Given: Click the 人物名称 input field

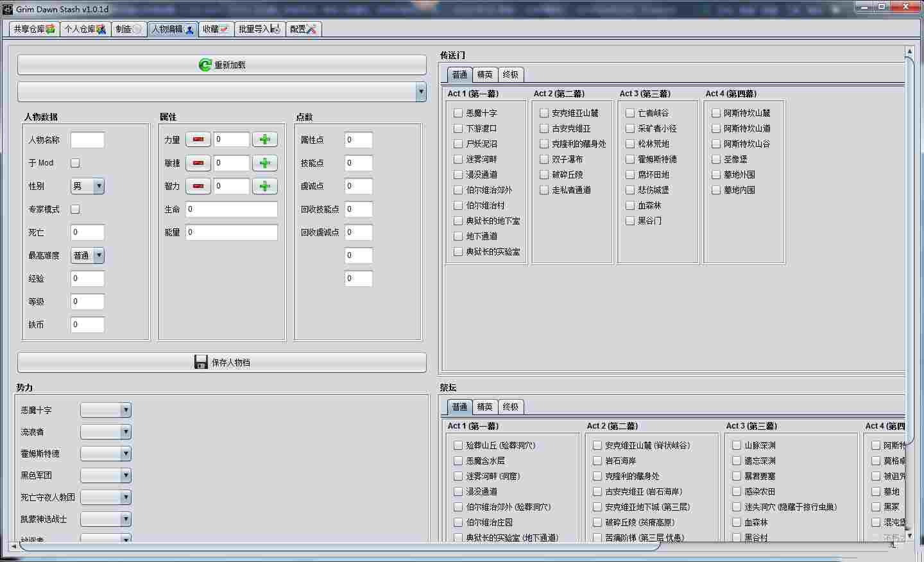Looking at the screenshot, I should tap(87, 140).
